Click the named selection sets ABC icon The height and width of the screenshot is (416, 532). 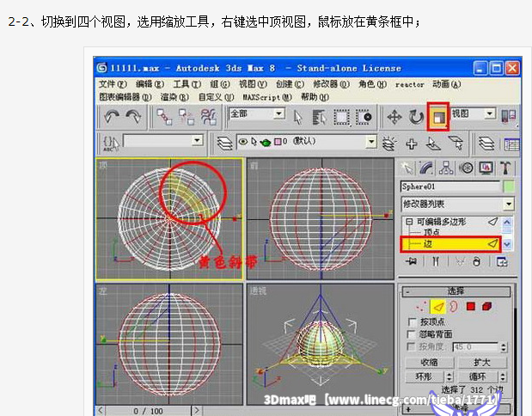click(111, 144)
